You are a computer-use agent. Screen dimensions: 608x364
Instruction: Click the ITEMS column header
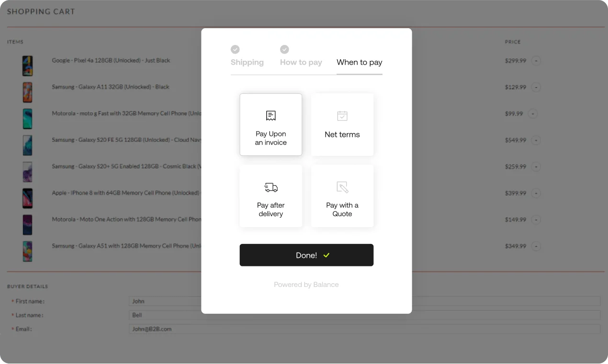point(15,42)
